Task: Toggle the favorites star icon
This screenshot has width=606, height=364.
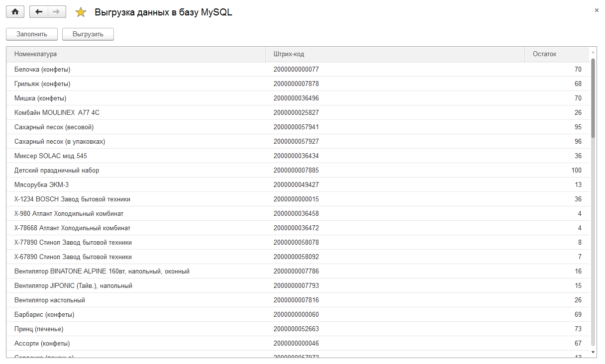Action: [81, 12]
